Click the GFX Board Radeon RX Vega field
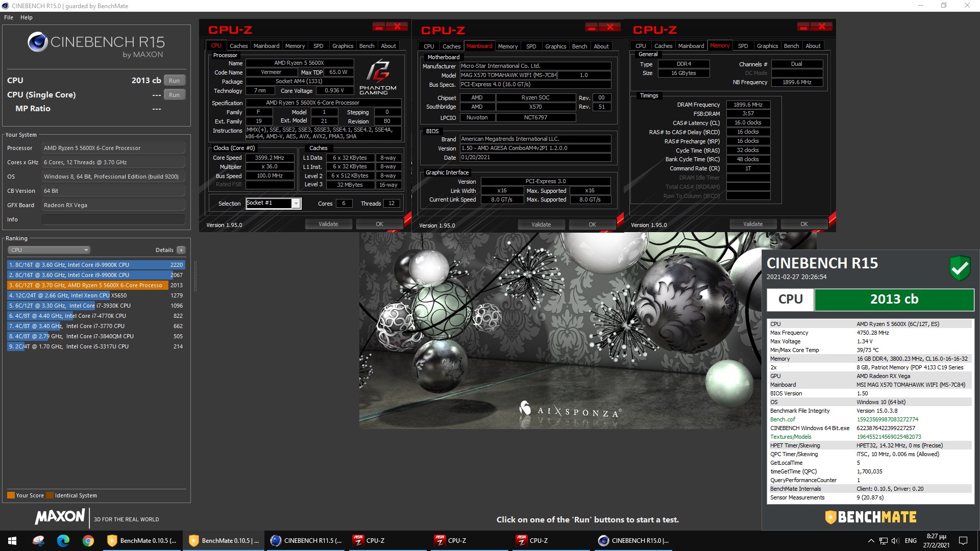980x551 pixels. [x=113, y=205]
